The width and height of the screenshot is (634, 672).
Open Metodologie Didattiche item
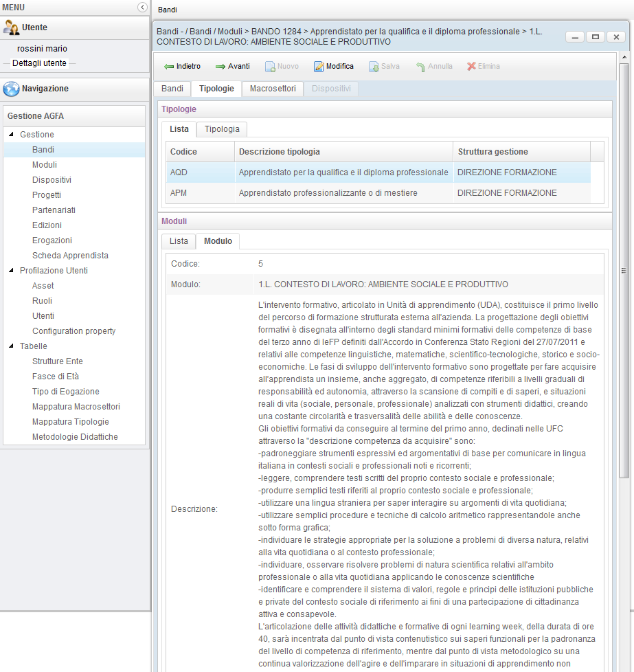75,437
